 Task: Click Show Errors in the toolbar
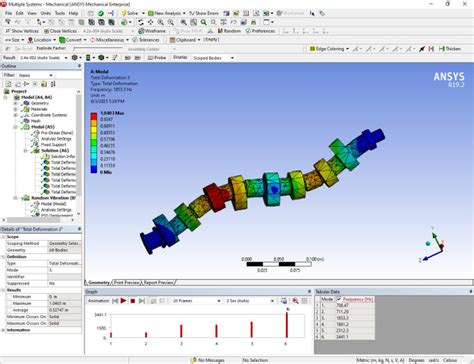pyautogui.click(x=204, y=13)
